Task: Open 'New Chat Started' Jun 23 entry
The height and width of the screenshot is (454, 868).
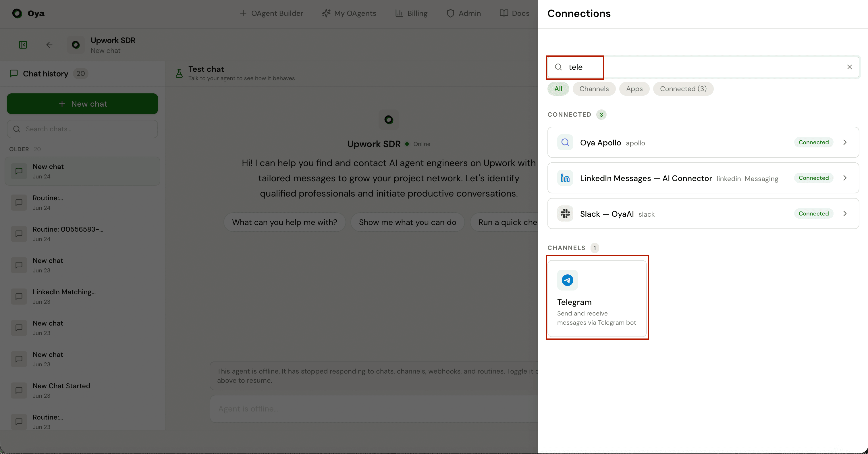Action: 82,390
